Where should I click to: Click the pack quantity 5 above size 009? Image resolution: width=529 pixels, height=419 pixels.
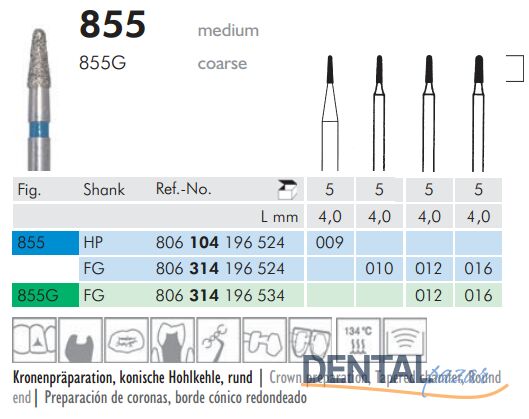330,189
